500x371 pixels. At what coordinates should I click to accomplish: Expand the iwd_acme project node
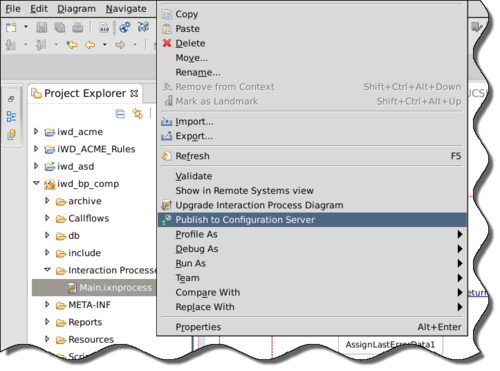pyautogui.click(x=36, y=132)
